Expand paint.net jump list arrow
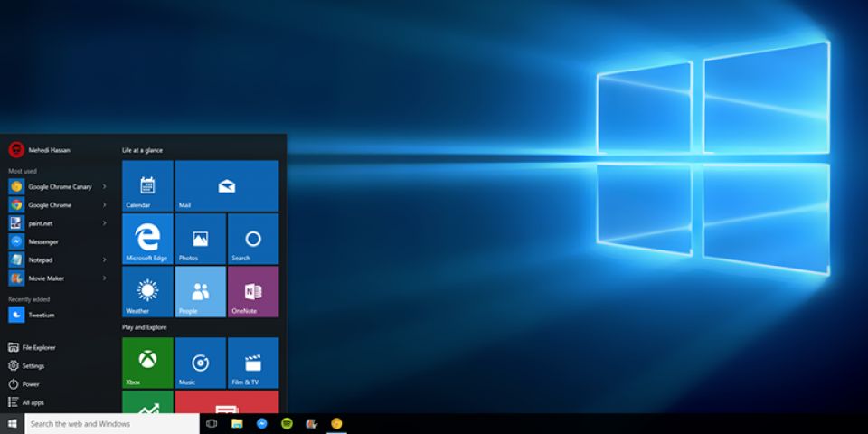This screenshot has height=434, width=868. 104,223
